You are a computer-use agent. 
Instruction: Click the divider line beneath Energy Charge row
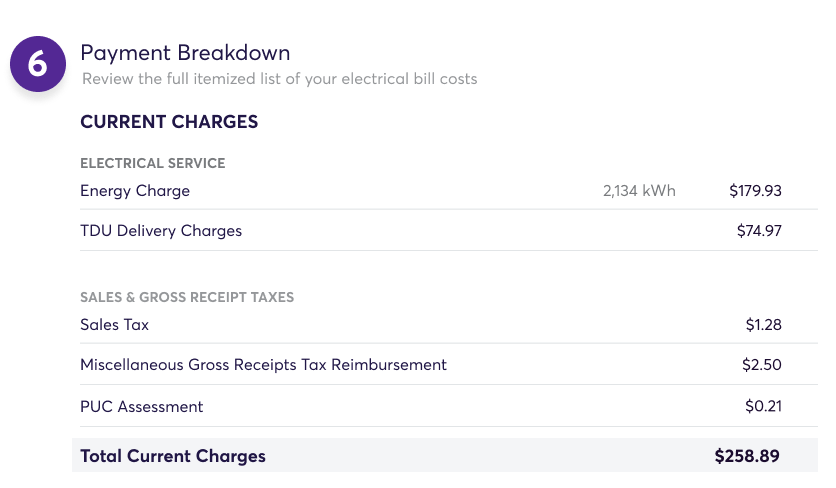click(x=448, y=210)
